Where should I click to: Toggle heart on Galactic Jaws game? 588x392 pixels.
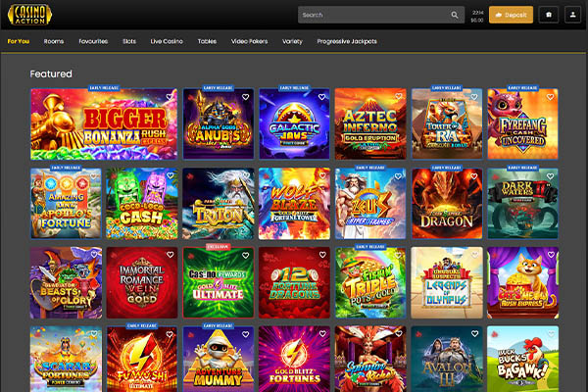[321, 98]
